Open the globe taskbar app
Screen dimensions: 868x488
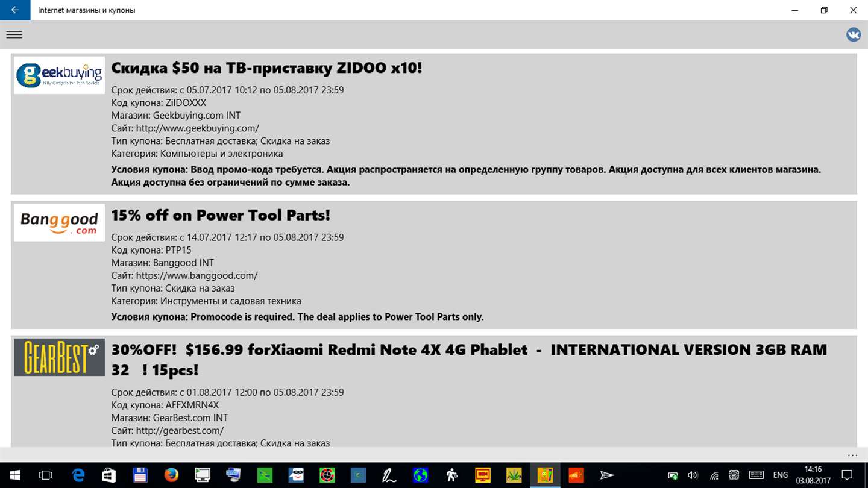click(x=420, y=475)
